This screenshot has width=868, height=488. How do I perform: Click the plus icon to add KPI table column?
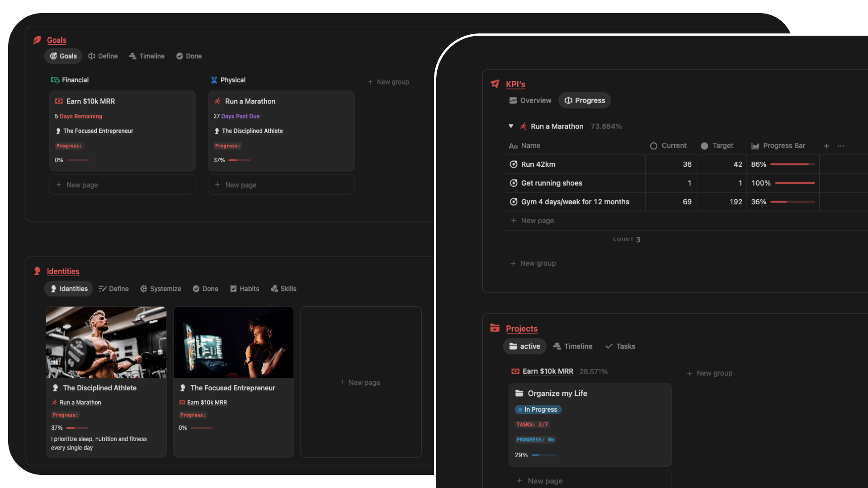point(826,146)
